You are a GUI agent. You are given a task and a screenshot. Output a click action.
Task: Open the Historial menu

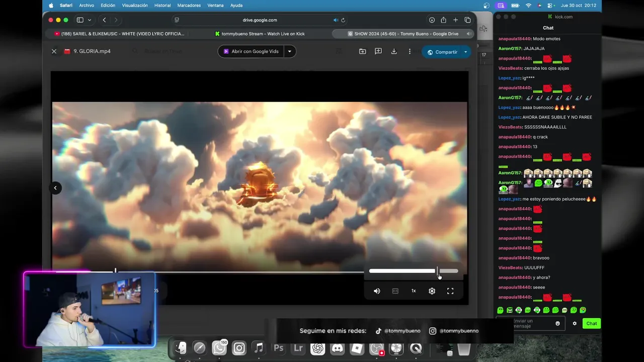(163, 6)
